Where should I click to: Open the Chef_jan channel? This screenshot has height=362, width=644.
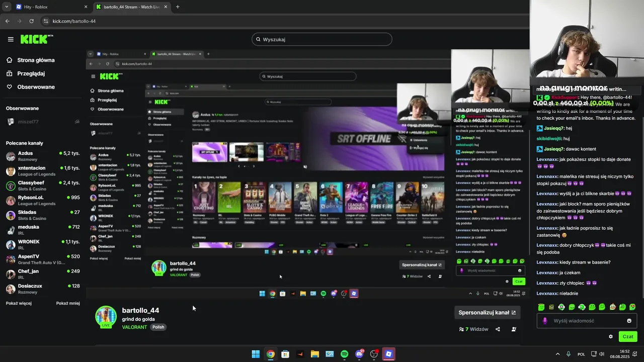click(x=43, y=274)
